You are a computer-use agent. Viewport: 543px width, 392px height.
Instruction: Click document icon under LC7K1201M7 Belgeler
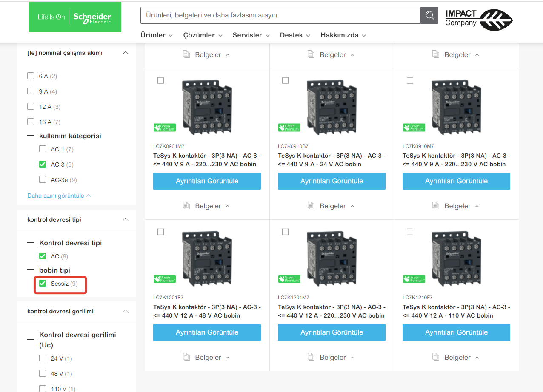(311, 357)
